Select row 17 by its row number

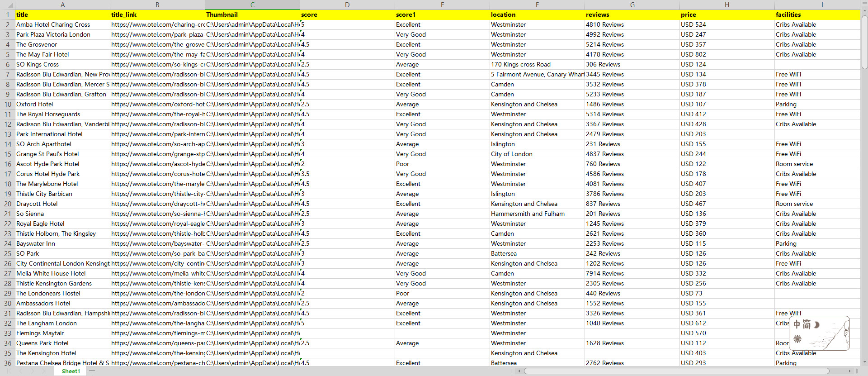[x=8, y=174]
